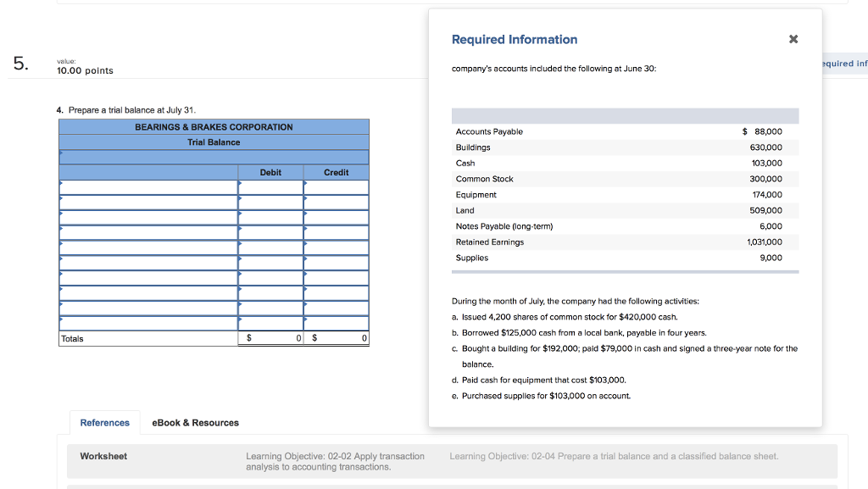This screenshot has width=868, height=489.
Task: Open the Required information link at top right
Action: pos(844,63)
